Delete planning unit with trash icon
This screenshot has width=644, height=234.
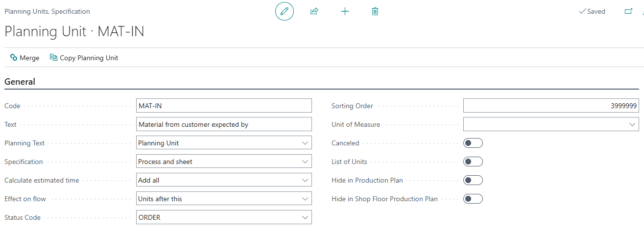(x=375, y=11)
